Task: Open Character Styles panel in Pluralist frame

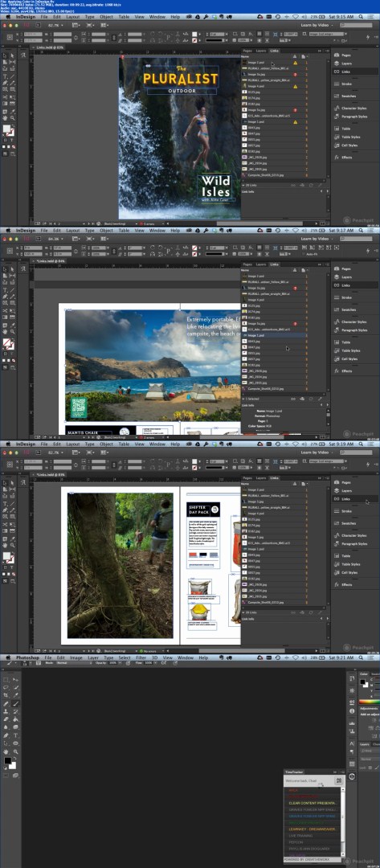Action: tap(350, 108)
